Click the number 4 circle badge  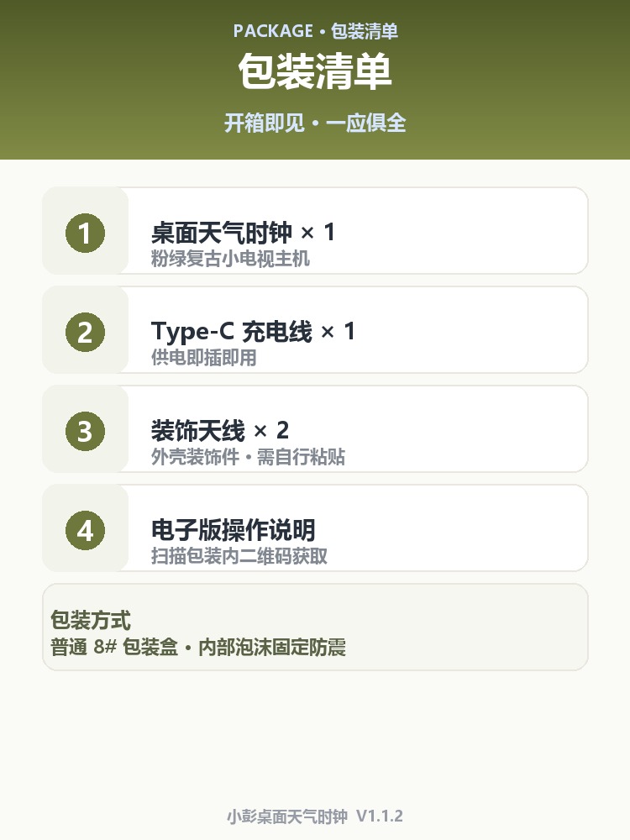(85, 530)
